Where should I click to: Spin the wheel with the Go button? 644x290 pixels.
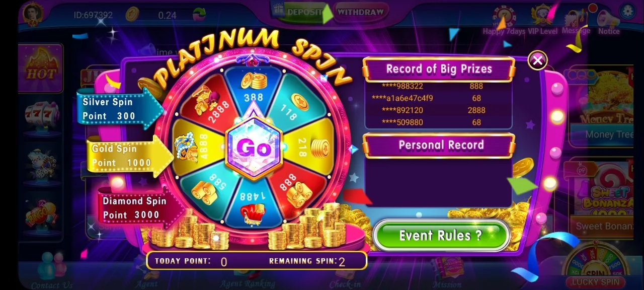pos(254,148)
